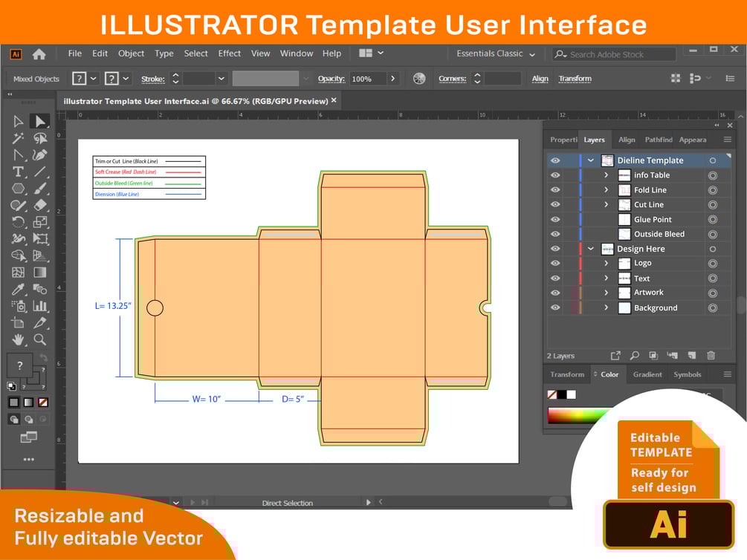Collapse the Dieline Template layer group

(591, 160)
